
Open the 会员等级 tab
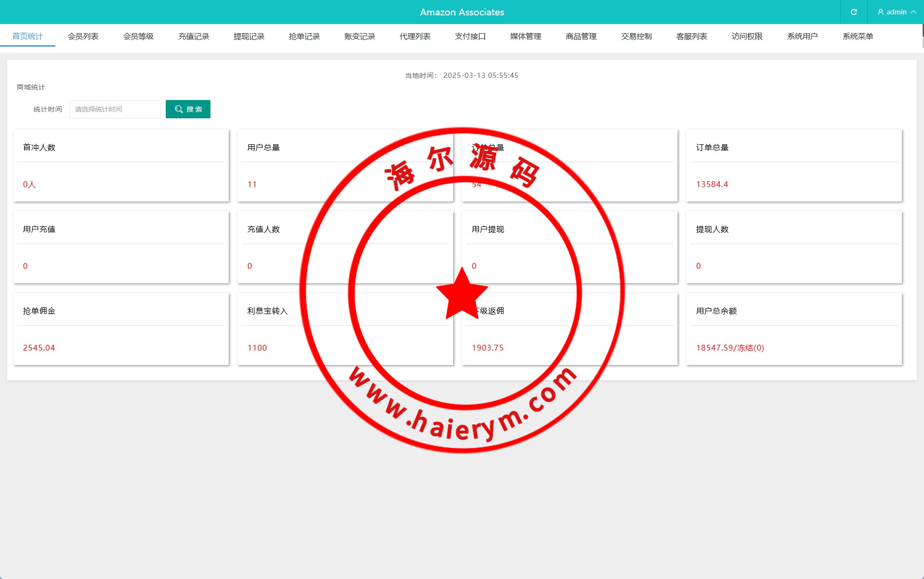tap(138, 36)
